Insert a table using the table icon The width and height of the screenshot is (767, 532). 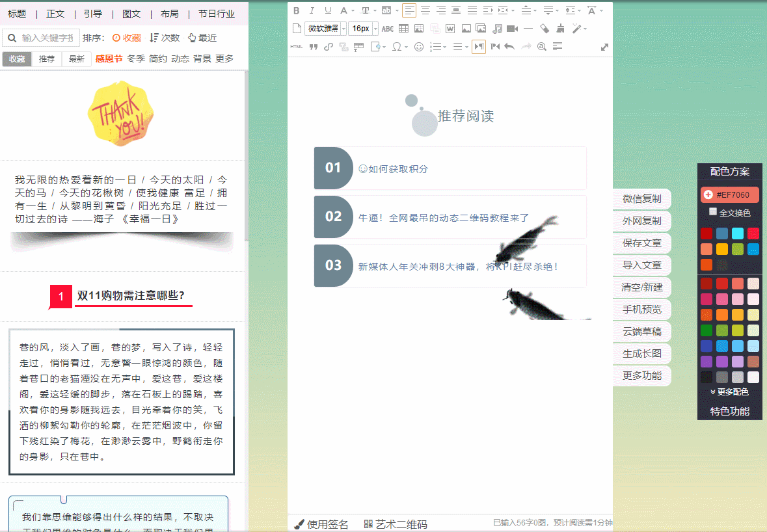404,28
